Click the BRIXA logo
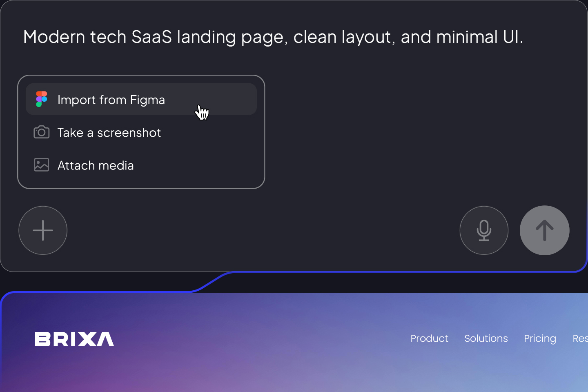Screen dimensions: 588x392 (x=74, y=339)
